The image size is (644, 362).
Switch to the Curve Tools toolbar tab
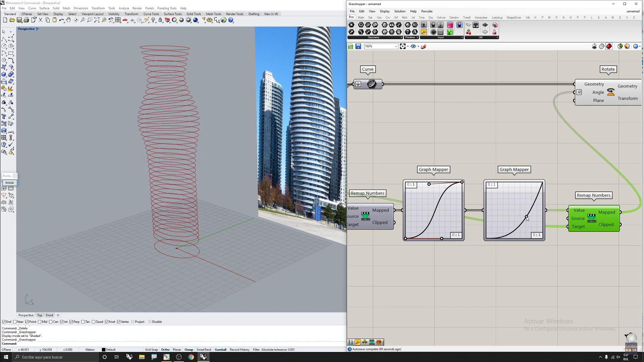point(151,14)
